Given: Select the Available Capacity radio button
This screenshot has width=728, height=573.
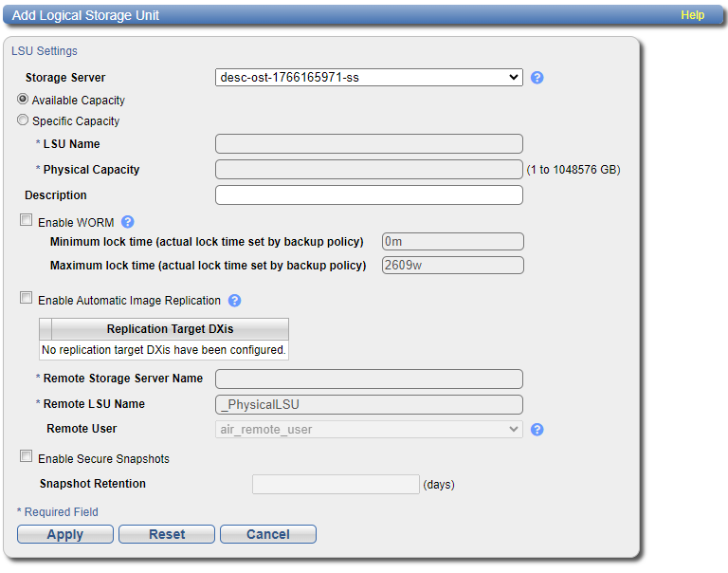Looking at the screenshot, I should tap(23, 100).
